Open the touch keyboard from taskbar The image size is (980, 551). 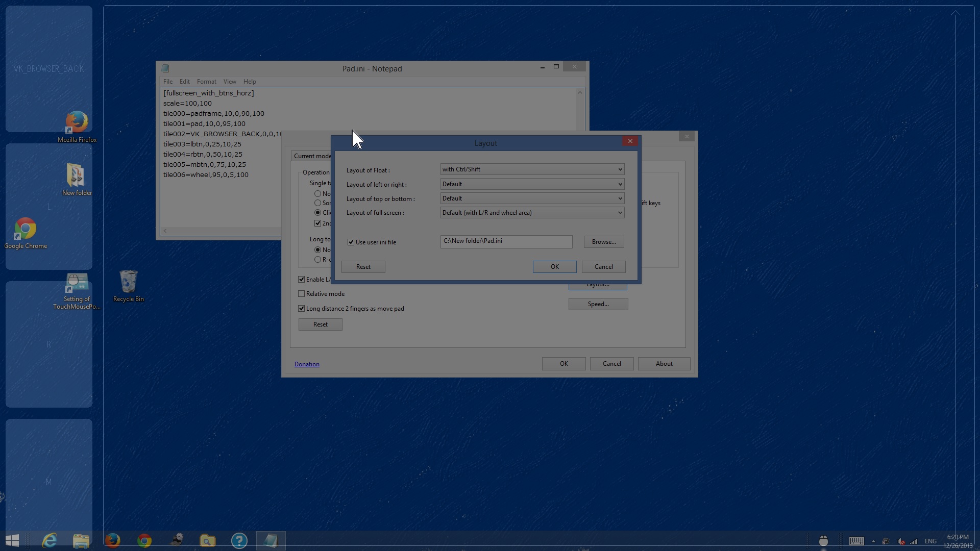coord(856,541)
